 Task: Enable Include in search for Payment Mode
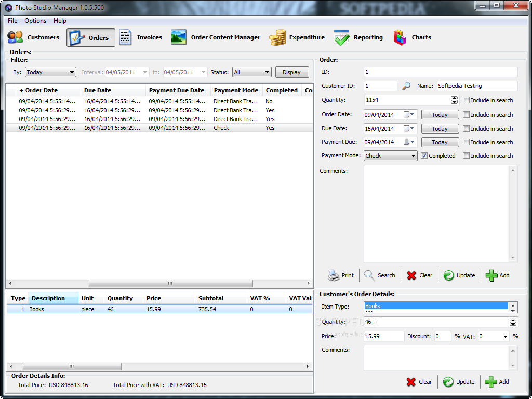[467, 156]
